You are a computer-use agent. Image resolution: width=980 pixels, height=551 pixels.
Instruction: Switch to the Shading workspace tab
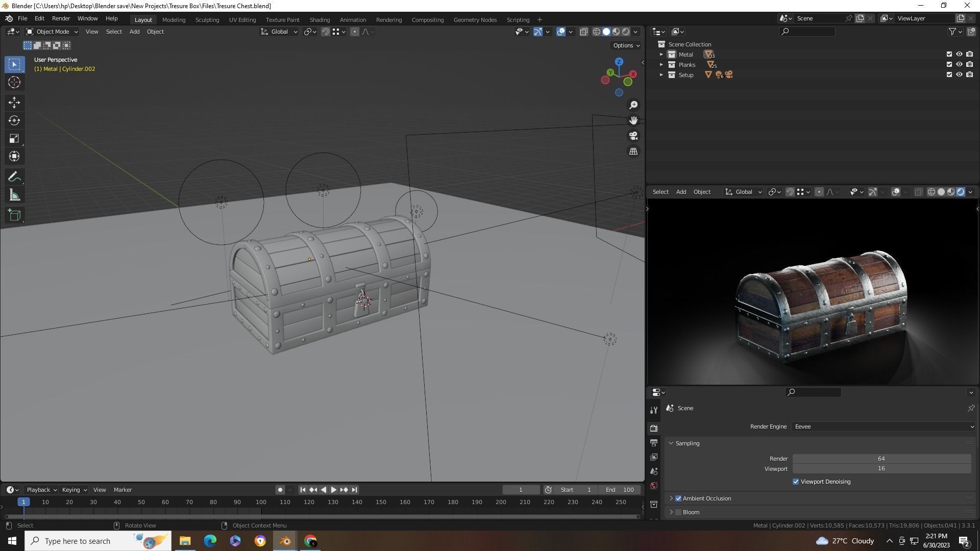(320, 19)
